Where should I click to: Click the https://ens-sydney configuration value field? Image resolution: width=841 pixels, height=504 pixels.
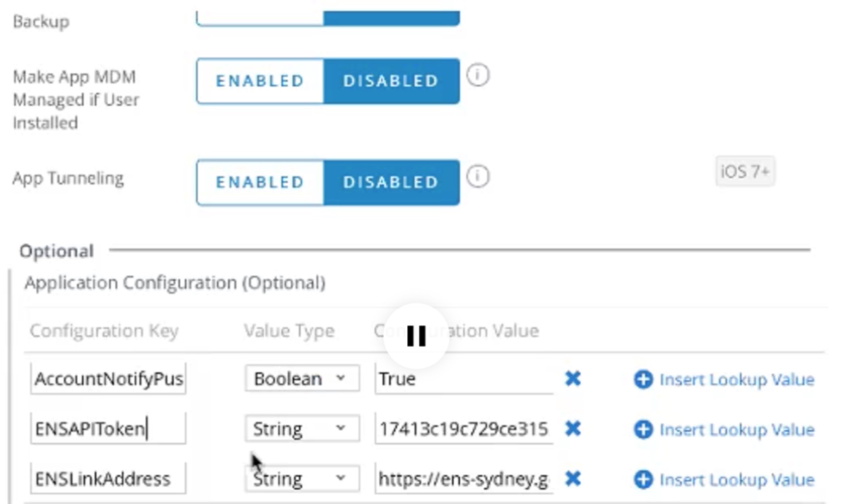[x=463, y=479]
